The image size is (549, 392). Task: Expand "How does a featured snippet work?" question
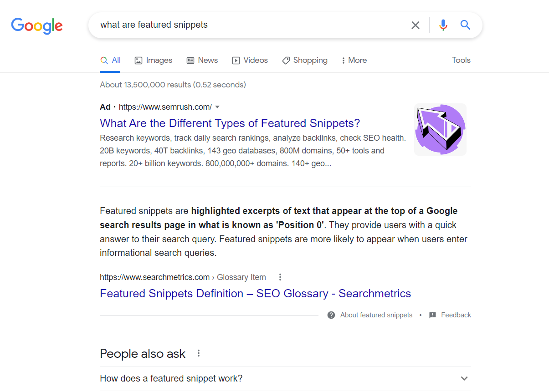(285, 378)
